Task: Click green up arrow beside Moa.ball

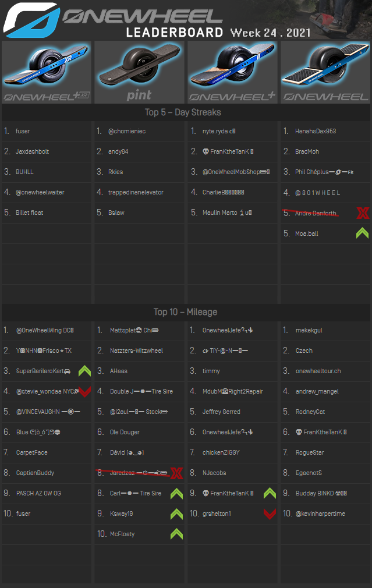Action: [362, 233]
